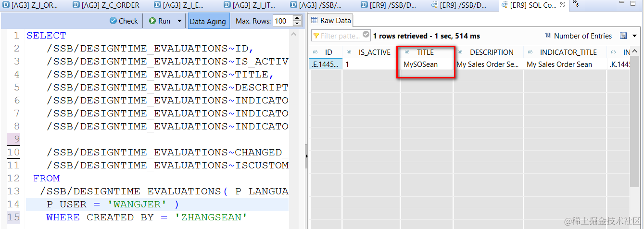Open the results view menu arrow

pos(635,36)
